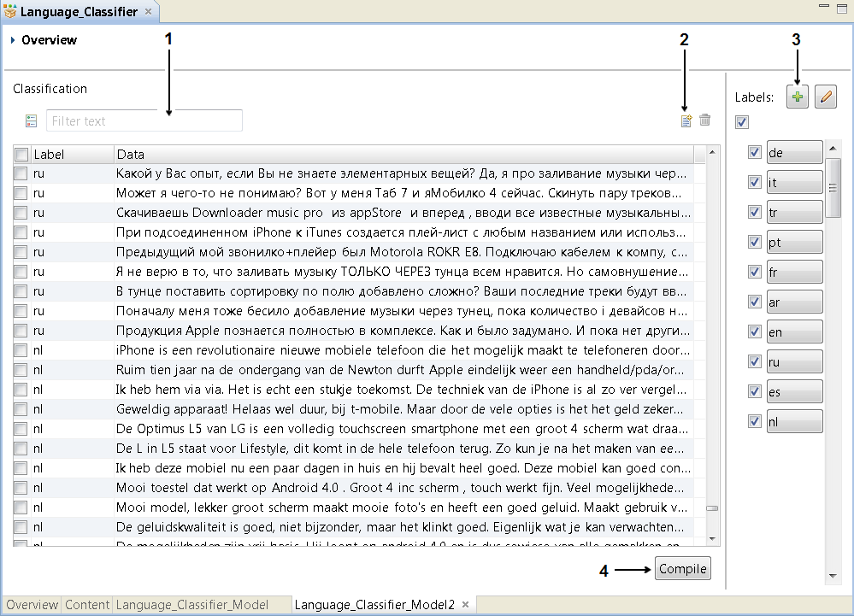Uncheck the 'de' label checkbox
Image resolution: width=854 pixels, height=616 pixels.
pos(754,152)
